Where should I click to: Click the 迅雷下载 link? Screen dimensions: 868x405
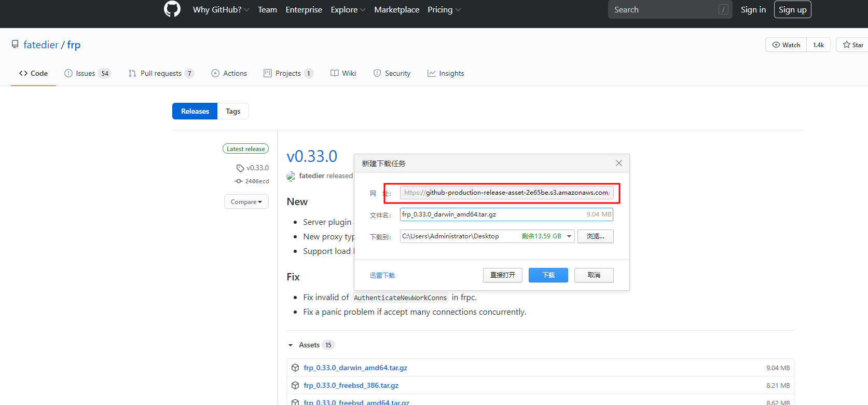(382, 276)
